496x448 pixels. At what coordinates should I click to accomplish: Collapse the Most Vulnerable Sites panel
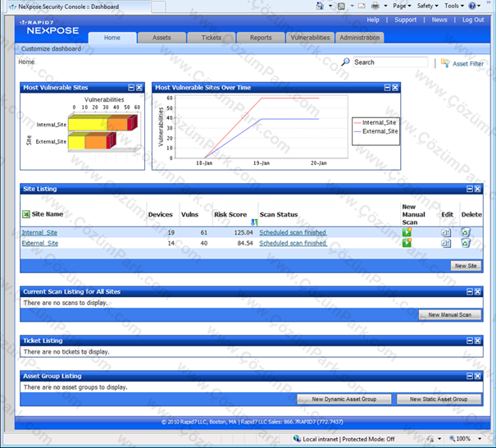click(x=131, y=88)
